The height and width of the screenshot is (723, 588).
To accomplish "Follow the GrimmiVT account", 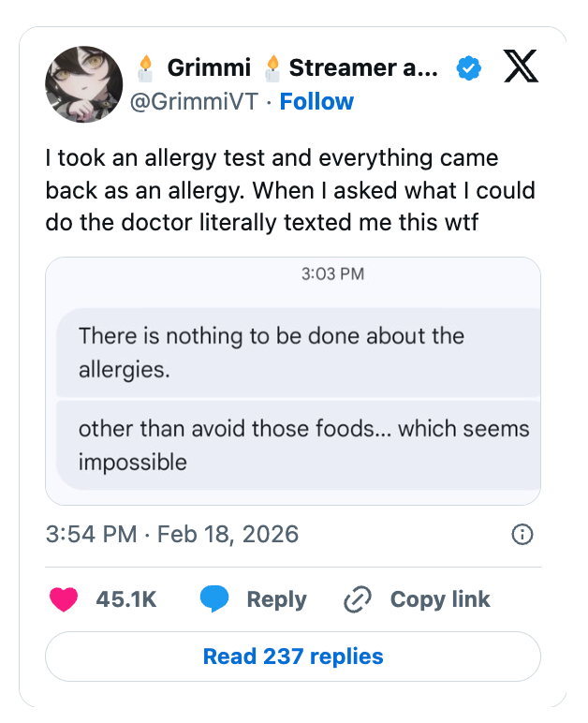I will pos(316,101).
